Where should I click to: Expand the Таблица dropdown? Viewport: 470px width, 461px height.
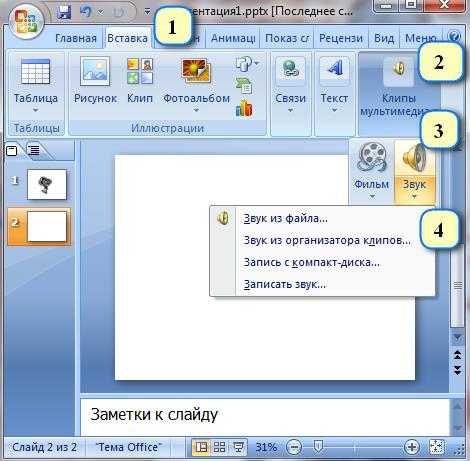(x=36, y=110)
